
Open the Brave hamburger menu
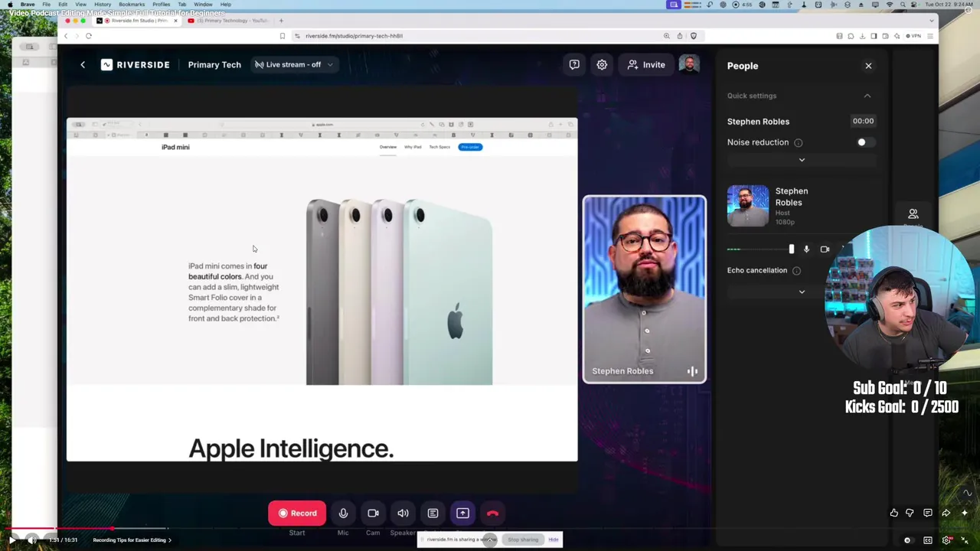point(930,36)
